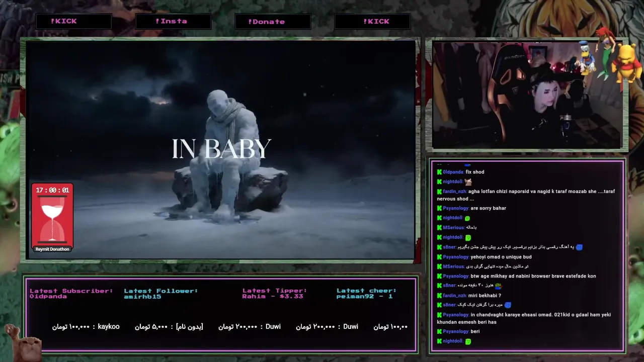Click the "Reymit Donathon" label
Viewport: 644px width, 362px height.
pos(52,249)
